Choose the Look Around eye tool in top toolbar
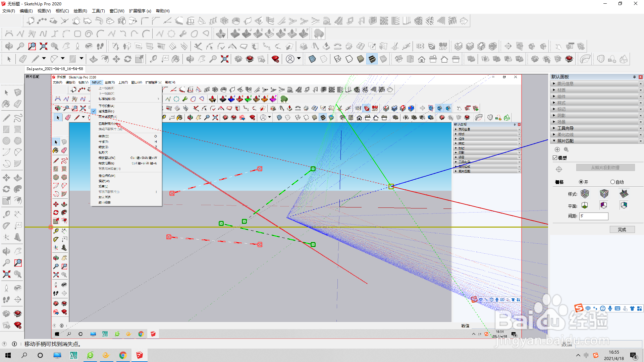This screenshot has height=362, width=644. 89,46
